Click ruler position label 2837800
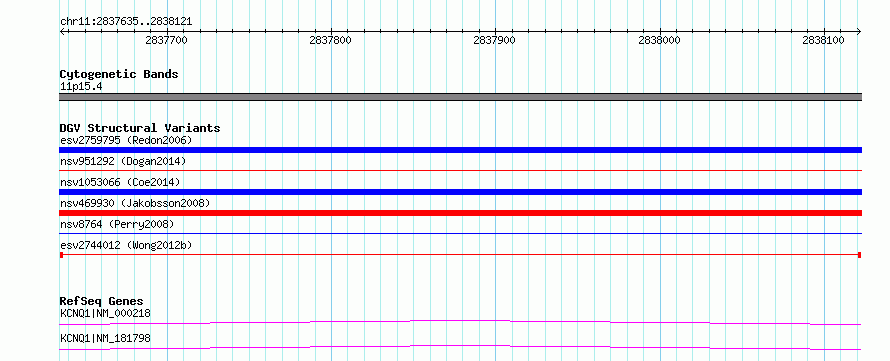 click(x=330, y=40)
